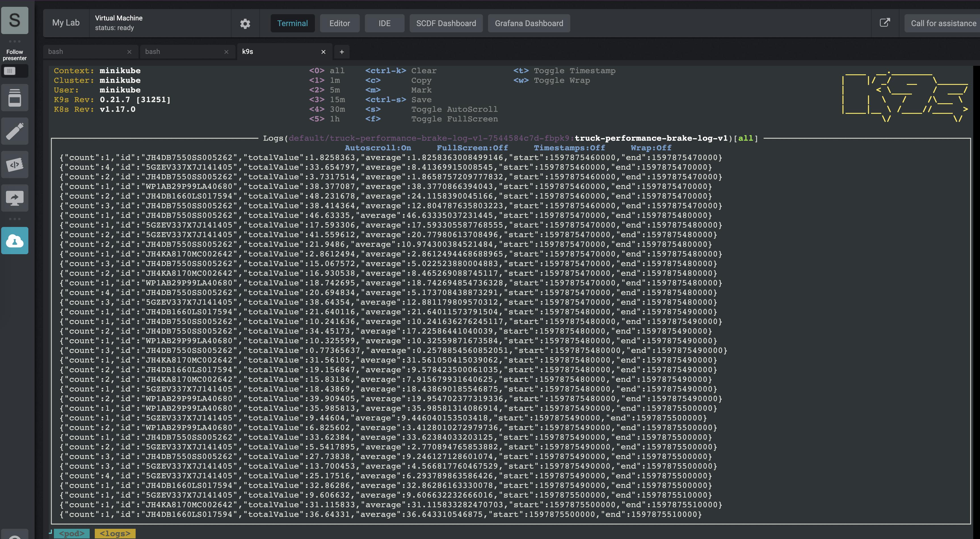The image size is (980, 539).
Task: Select the pencil annotate sidebar icon
Action: [x=14, y=131]
